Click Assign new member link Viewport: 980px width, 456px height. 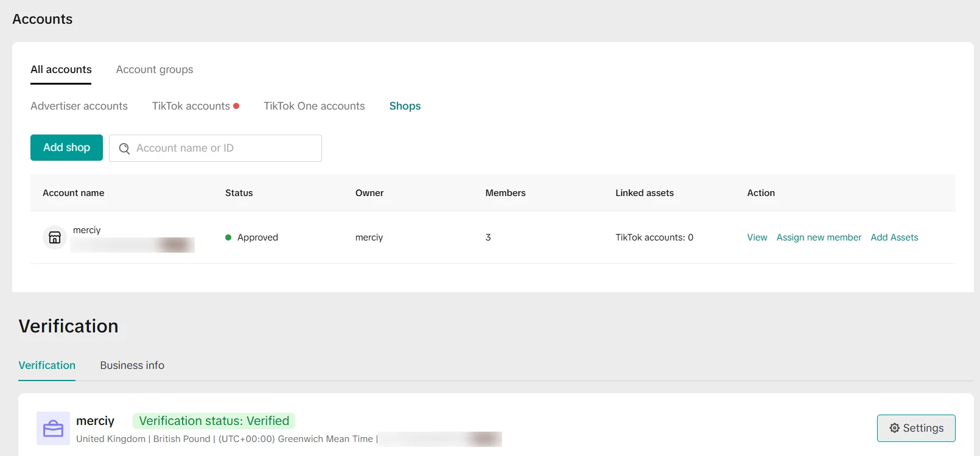click(x=819, y=237)
